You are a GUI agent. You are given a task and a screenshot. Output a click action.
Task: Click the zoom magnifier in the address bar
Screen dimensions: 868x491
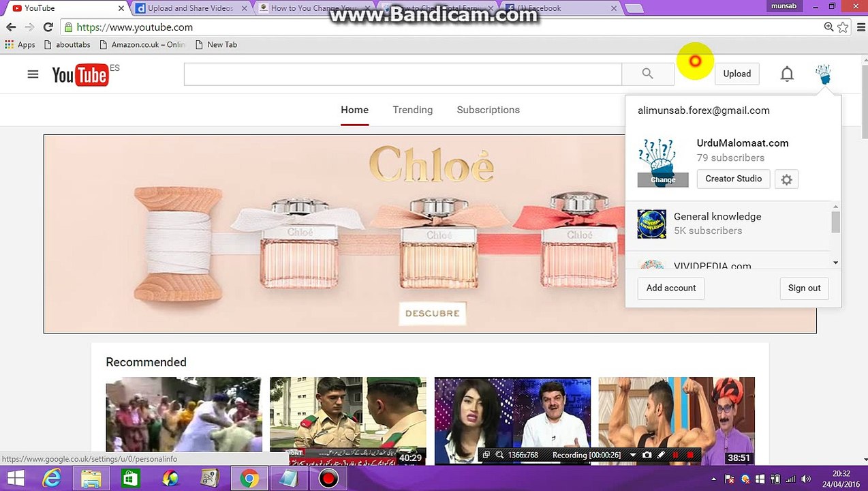click(x=828, y=27)
